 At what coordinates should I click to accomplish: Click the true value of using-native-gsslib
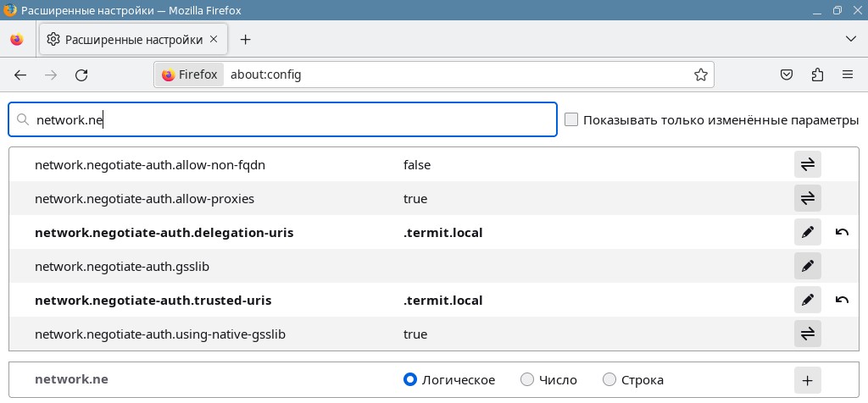[415, 334]
